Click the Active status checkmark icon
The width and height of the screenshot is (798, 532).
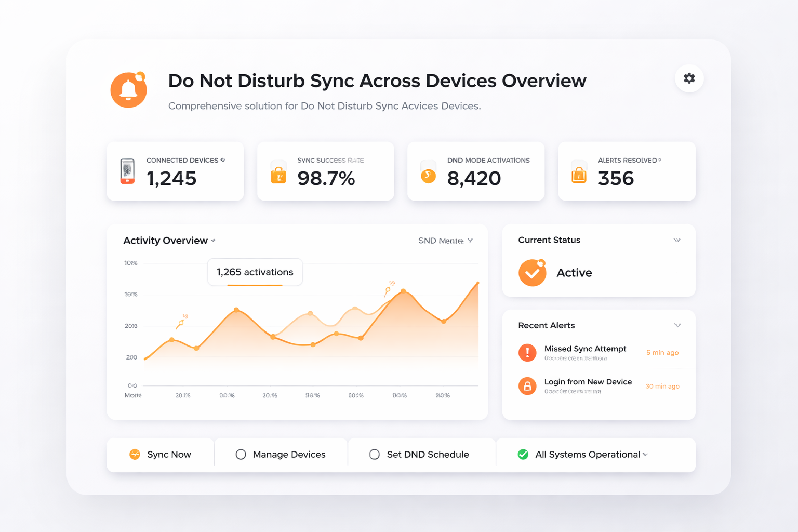click(x=532, y=273)
